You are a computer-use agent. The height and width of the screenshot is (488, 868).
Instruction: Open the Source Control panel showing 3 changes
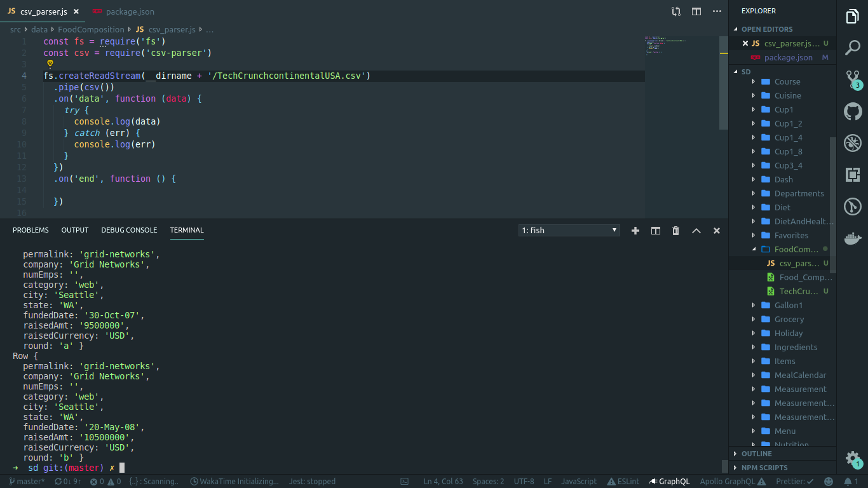[852, 79]
